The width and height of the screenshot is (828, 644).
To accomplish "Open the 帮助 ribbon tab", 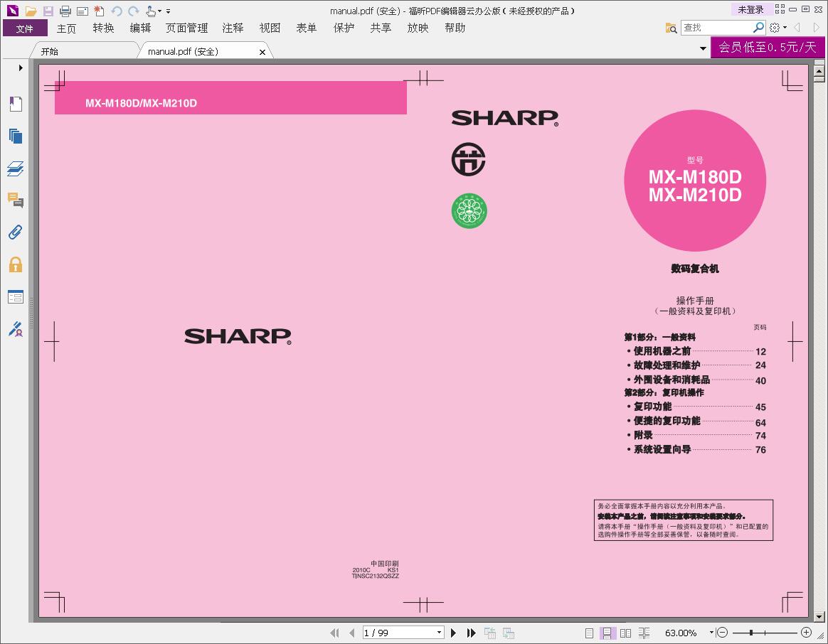I will pos(455,28).
